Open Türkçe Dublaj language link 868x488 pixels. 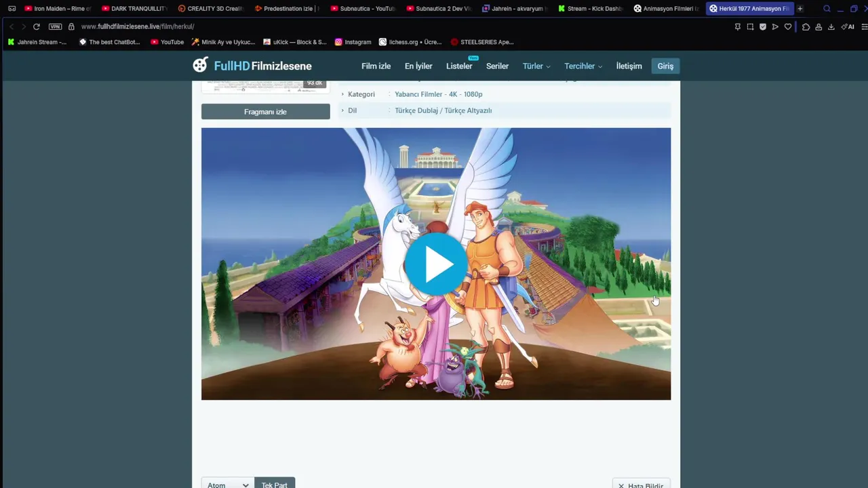416,110
